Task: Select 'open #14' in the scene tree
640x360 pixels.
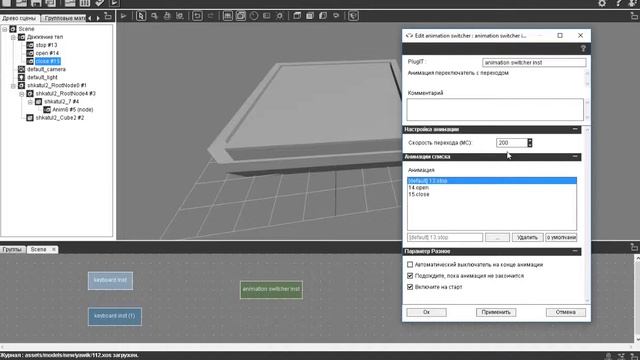Action: 47,53
